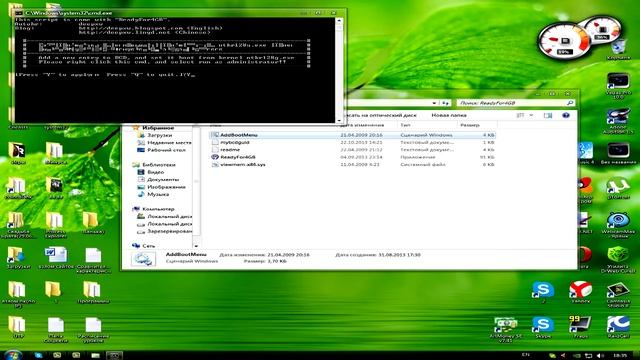The height and width of the screenshot is (360, 640).
Task: Open Explorer help icon
Action: [x=566, y=116]
